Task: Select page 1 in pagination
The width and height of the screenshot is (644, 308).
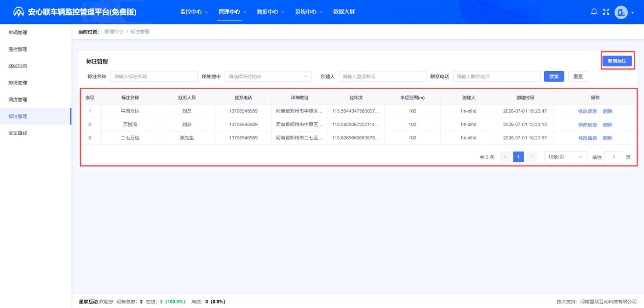Action: (x=518, y=157)
